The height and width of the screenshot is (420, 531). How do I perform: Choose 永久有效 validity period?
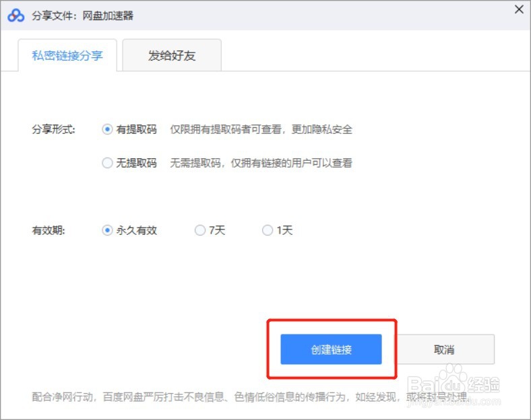pos(107,230)
